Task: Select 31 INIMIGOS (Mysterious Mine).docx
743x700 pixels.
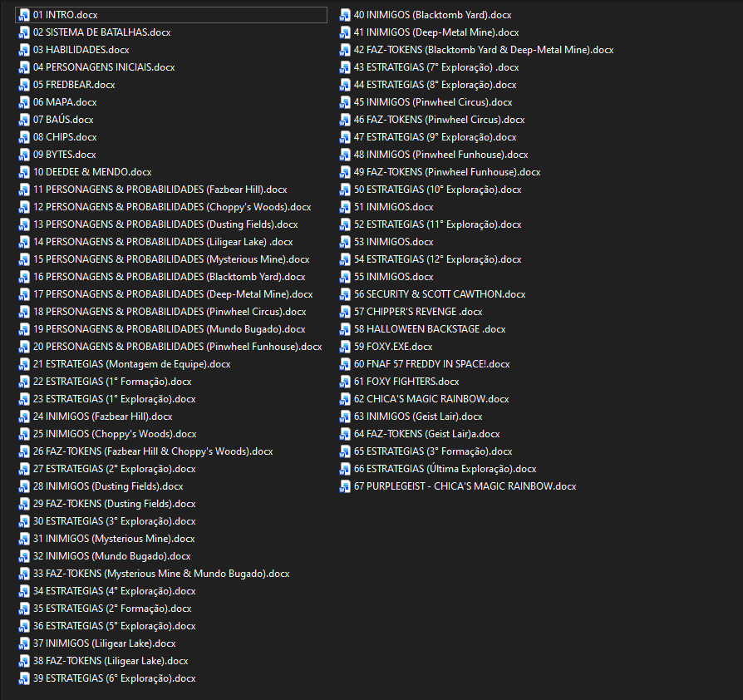Action: (x=114, y=539)
